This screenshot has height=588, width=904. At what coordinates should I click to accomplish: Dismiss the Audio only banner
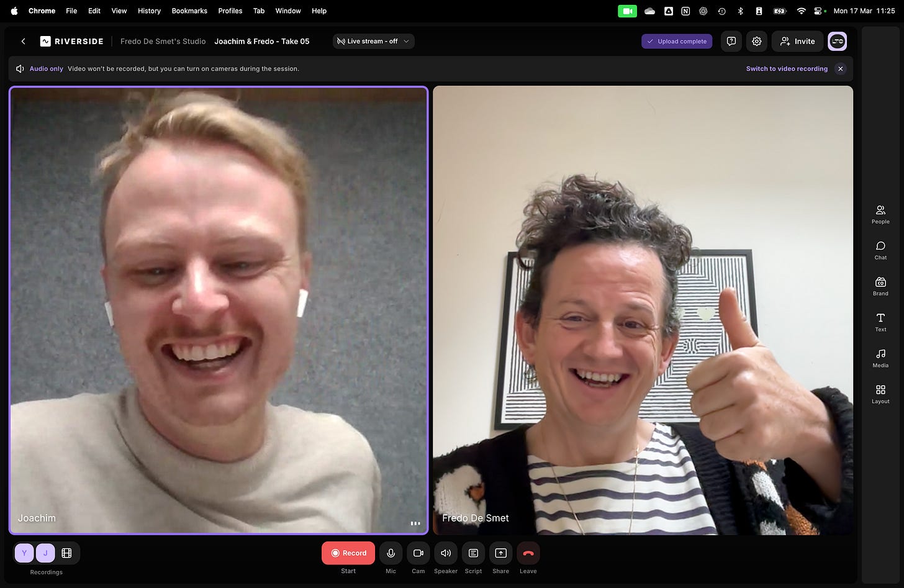(841, 69)
